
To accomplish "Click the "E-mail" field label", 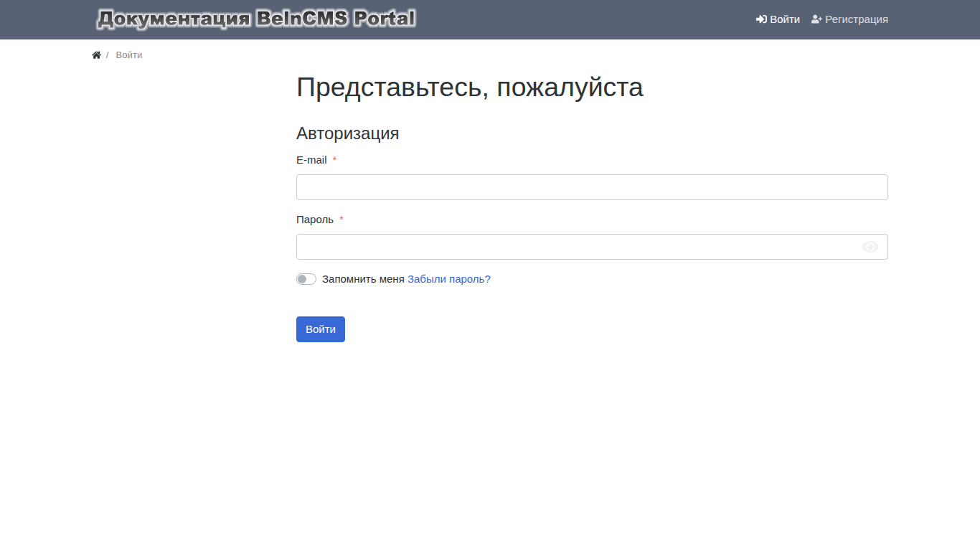I will (x=311, y=160).
